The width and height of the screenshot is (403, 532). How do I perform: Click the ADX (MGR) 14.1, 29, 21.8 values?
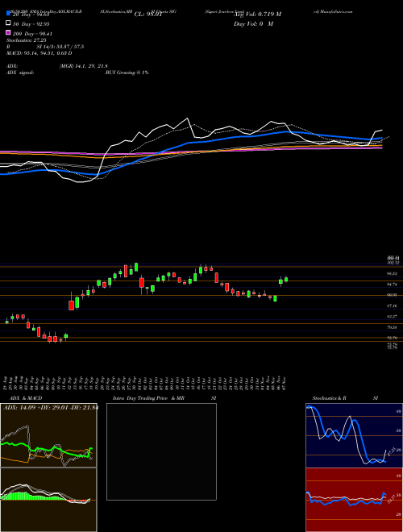click(x=84, y=66)
